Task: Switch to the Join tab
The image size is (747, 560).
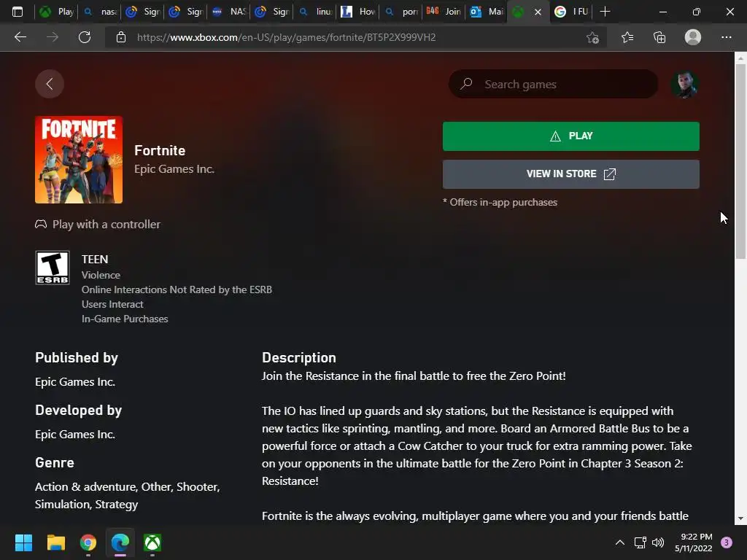Action: [x=443, y=12]
